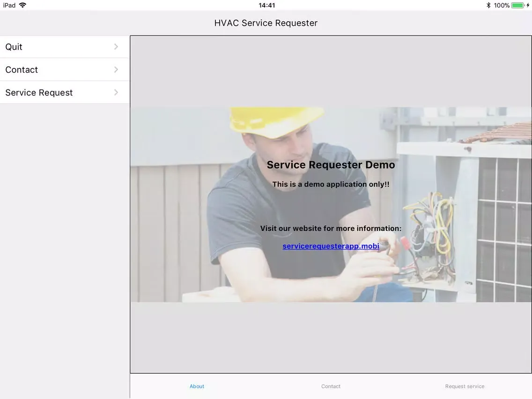532x399 pixels.
Task: Click the HVAC Service Requester title
Action: point(266,23)
